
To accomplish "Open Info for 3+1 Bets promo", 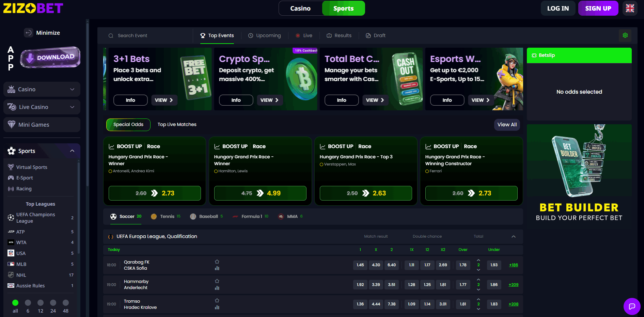I will 130,100.
